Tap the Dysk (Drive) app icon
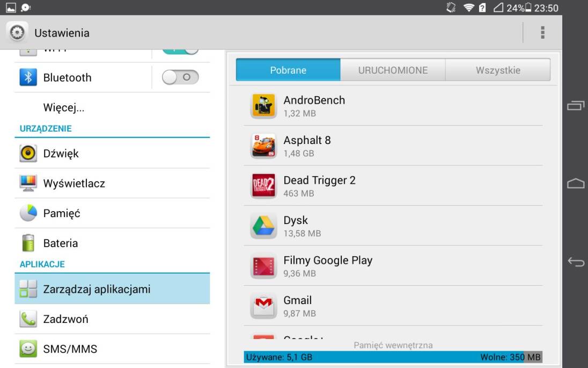The width and height of the screenshot is (588, 368). (263, 226)
